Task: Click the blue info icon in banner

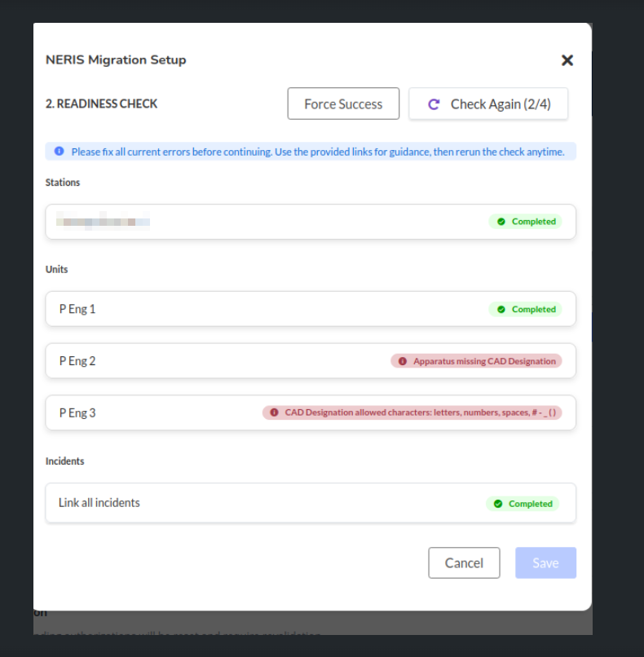Action: (x=59, y=152)
